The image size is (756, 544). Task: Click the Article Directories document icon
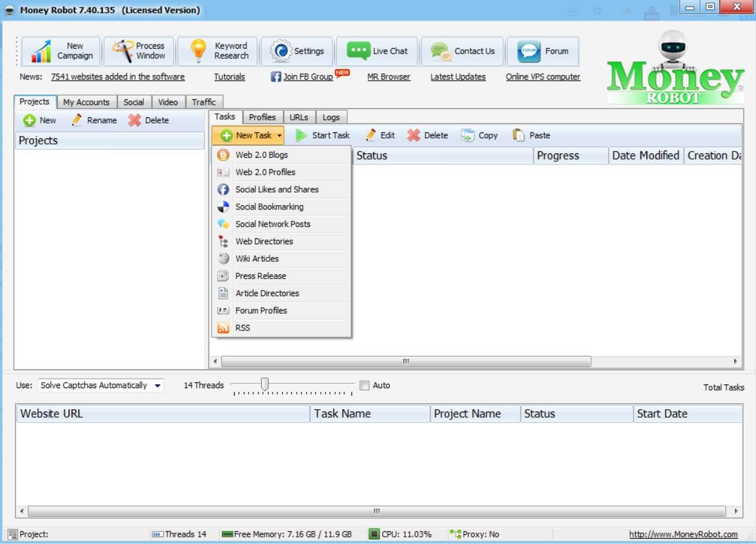[x=223, y=294]
